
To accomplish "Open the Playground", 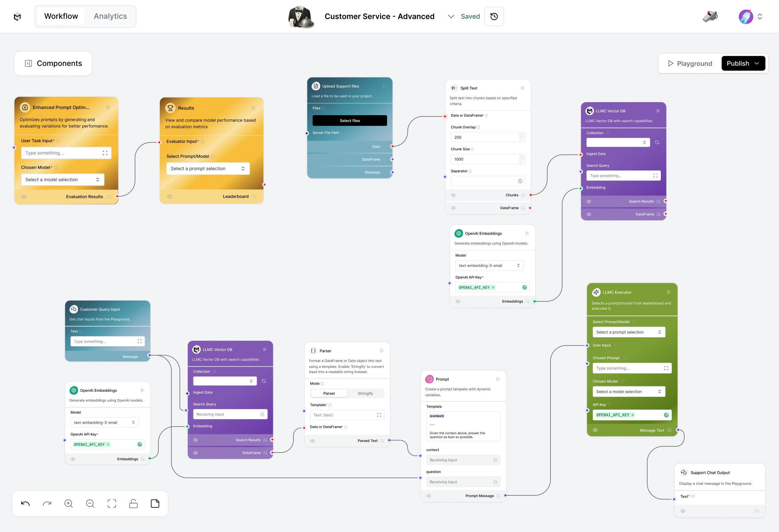I will pyautogui.click(x=689, y=63).
